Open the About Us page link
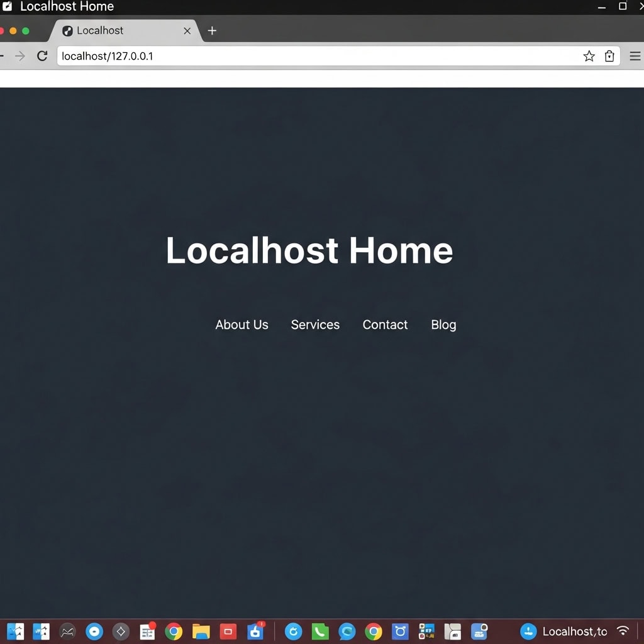This screenshot has height=644, width=644. [241, 325]
